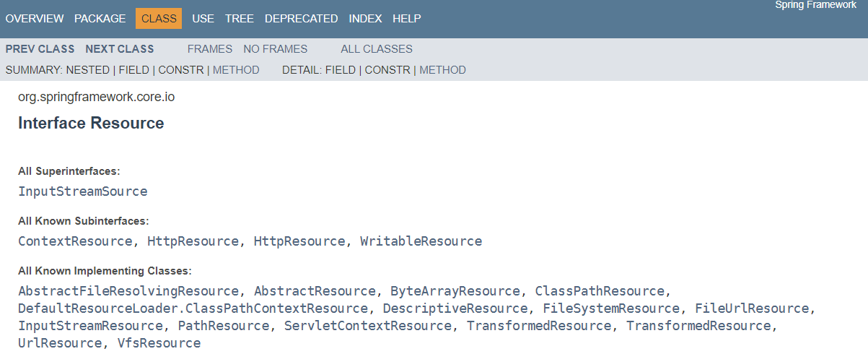Open the Help page
Screen dimensions: 868x354
[x=407, y=19]
